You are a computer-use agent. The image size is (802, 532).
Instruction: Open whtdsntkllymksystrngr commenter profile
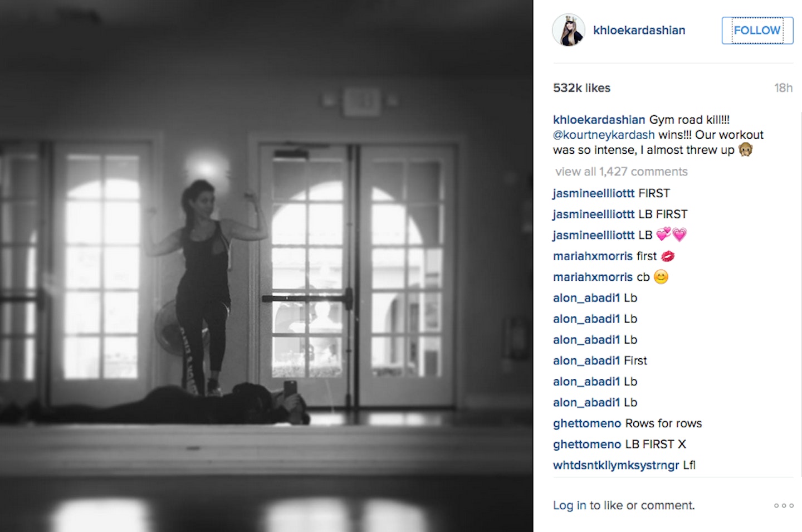coord(616,465)
